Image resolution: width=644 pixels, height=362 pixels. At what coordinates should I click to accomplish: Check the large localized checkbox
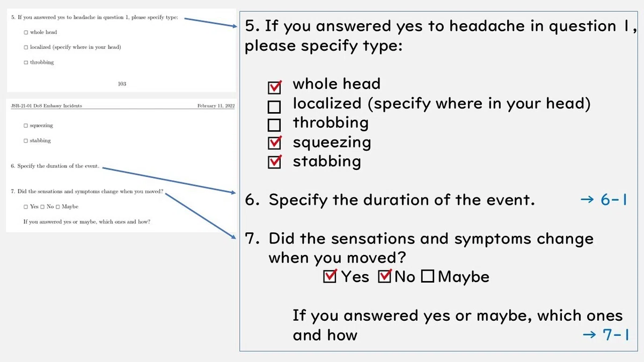[x=274, y=106]
